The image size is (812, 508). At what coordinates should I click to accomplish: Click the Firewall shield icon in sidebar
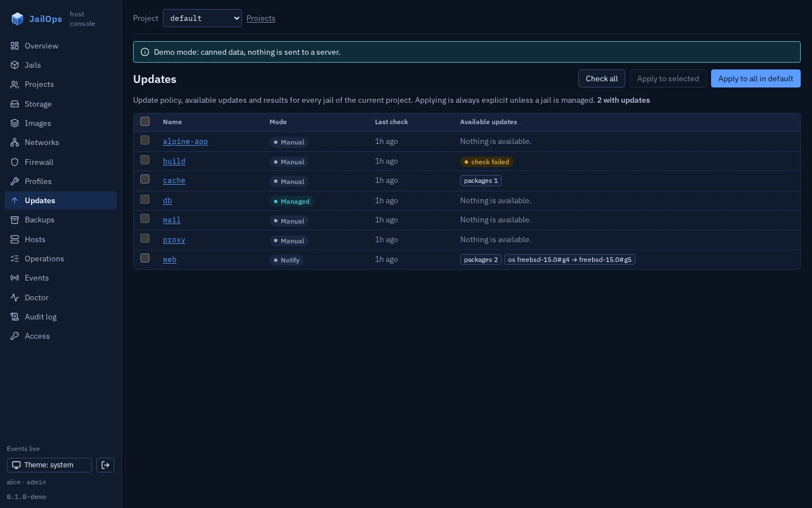point(15,162)
